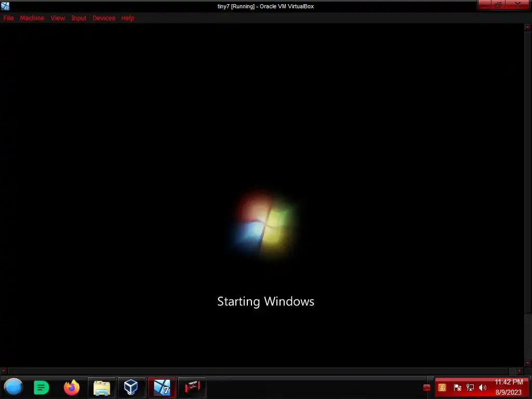Click the Starting Windows text in the VM
Image resolution: width=532 pixels, height=399 pixels.
point(265,301)
